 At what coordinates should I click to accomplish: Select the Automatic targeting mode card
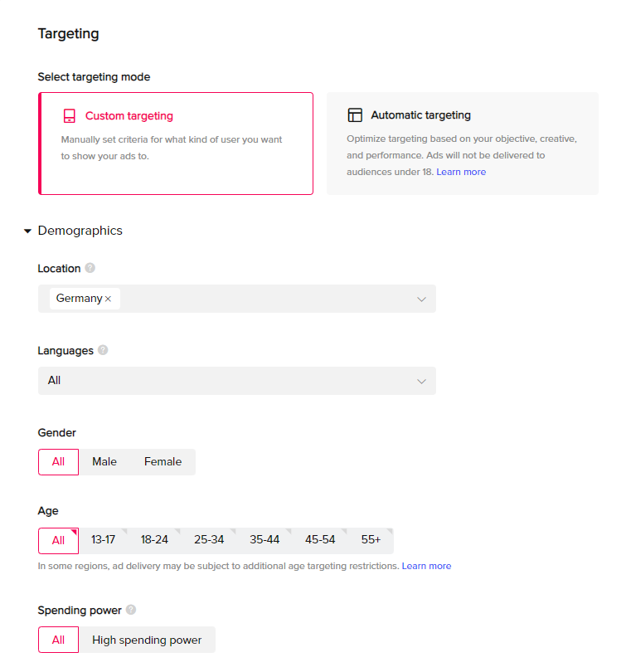pos(463,144)
